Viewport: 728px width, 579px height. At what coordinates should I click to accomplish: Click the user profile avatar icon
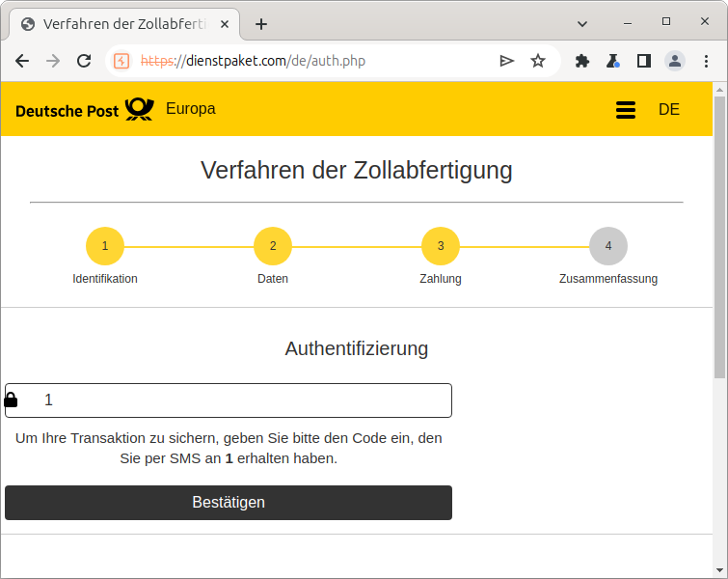click(x=675, y=61)
